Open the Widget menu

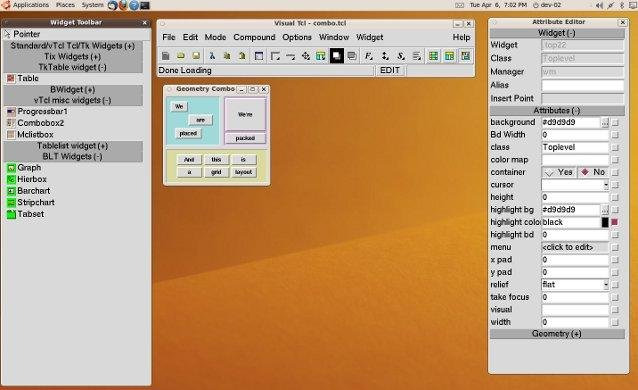click(369, 37)
